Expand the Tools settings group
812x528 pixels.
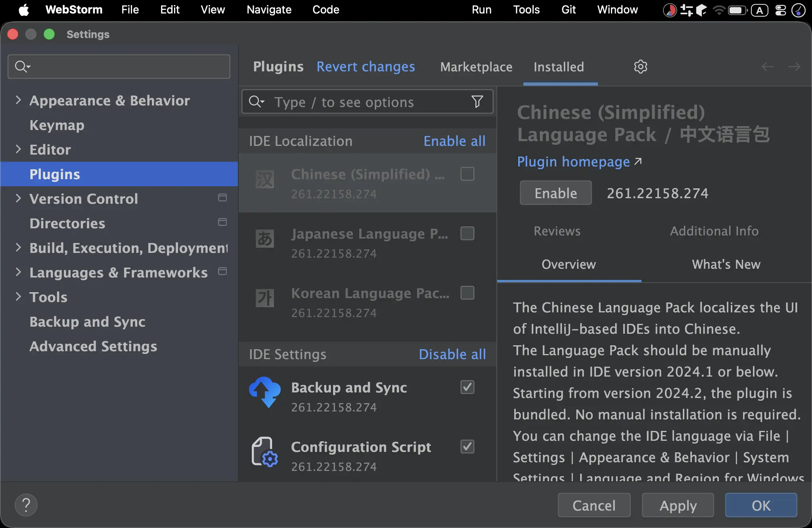point(18,297)
